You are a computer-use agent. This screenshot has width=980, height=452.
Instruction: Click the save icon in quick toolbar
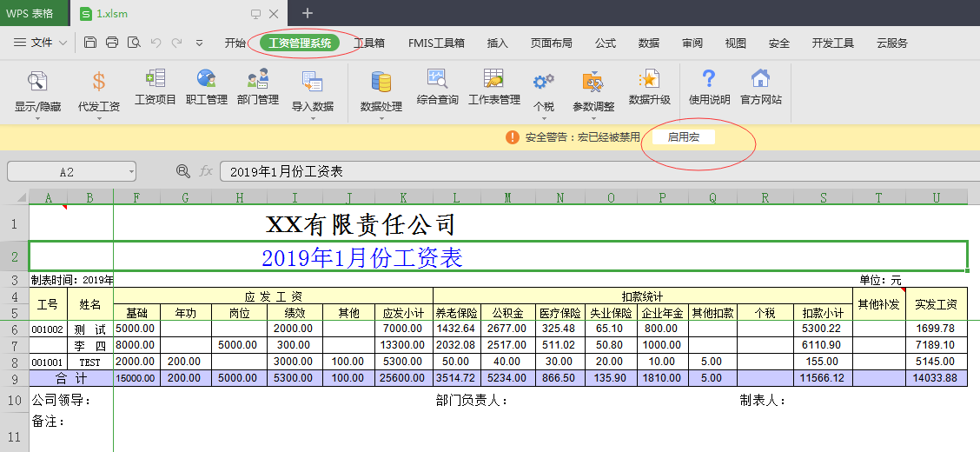click(x=90, y=43)
